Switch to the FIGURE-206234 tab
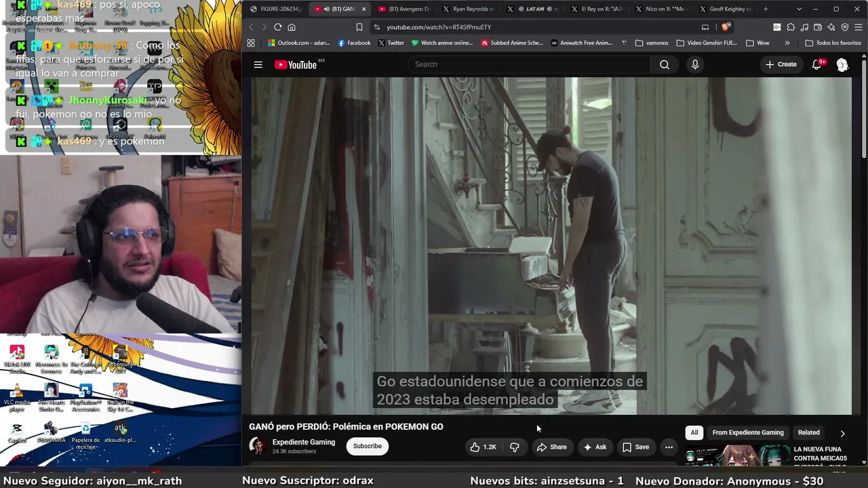868x488 pixels. 275,9
